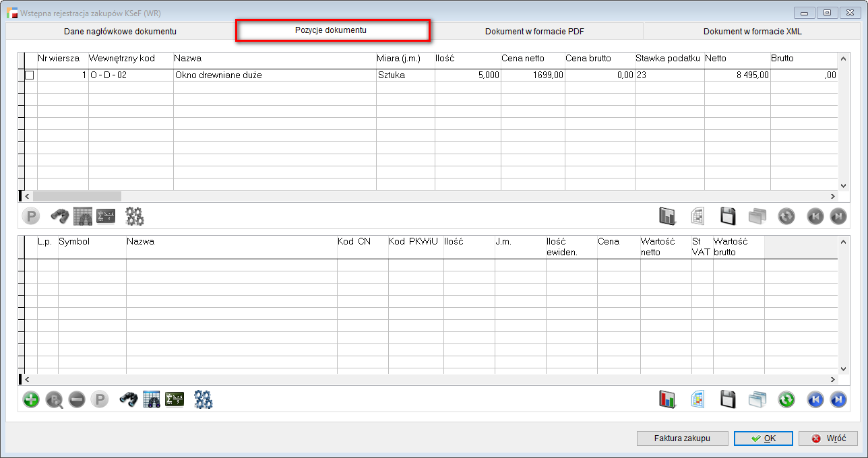Tick the checkbox for row 1 Okno drewniane

(x=29, y=75)
